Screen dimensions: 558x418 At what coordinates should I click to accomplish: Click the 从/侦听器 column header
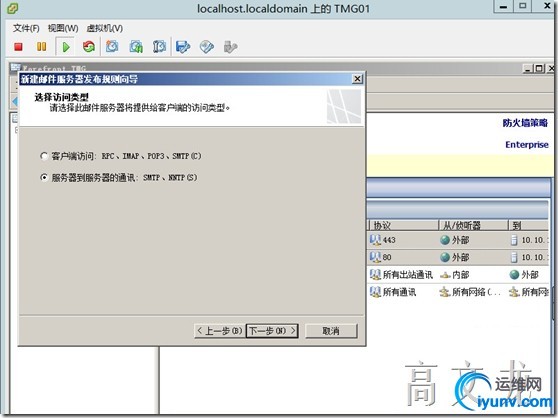(x=473, y=225)
